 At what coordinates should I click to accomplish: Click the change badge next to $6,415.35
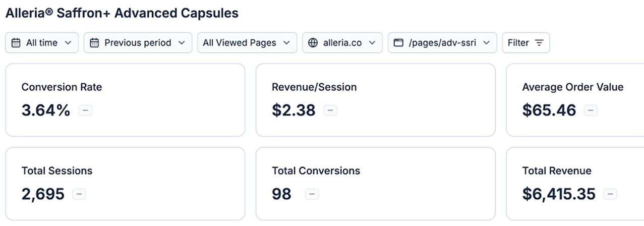(610, 194)
